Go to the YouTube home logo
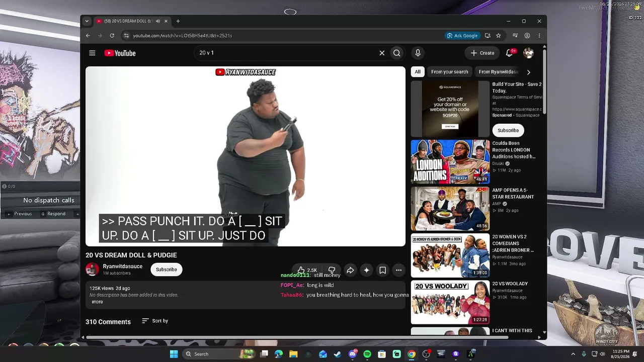The height and width of the screenshot is (362, 644). point(120,53)
